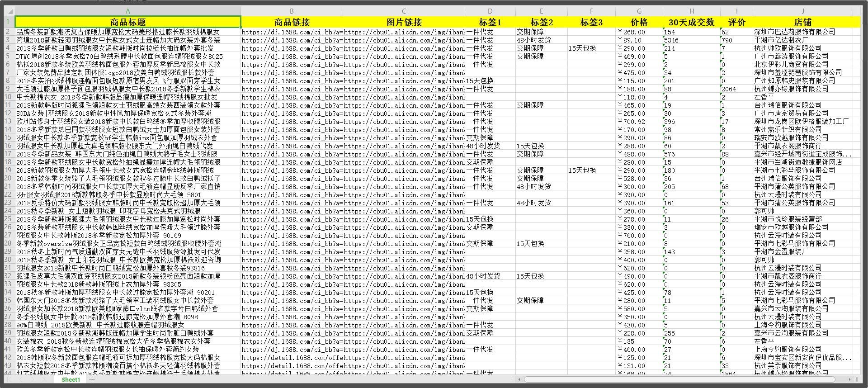Image resolution: width=868 pixels, height=388 pixels.
Task: Select the 30天成交数 header cell
Action: (x=691, y=22)
